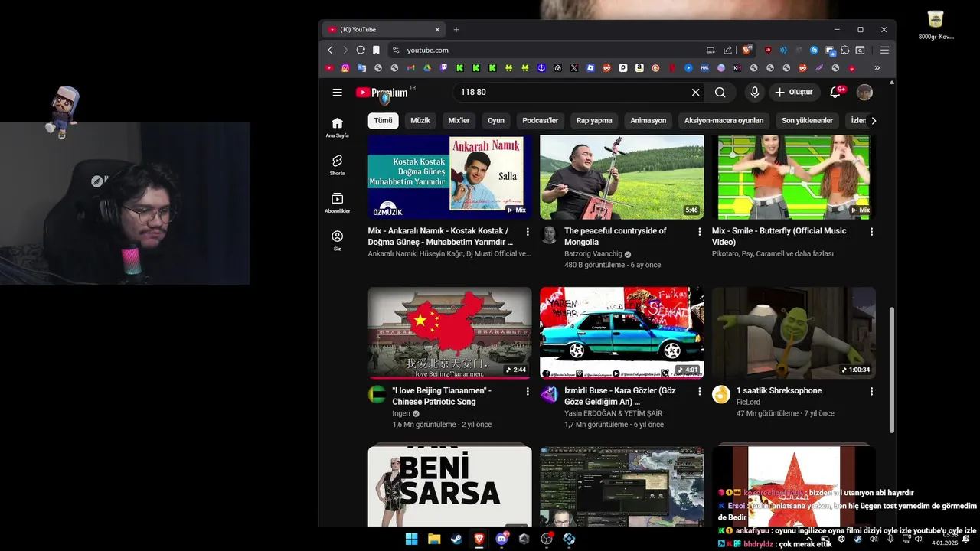Select the Son yüklenenler chip

pyautogui.click(x=807, y=120)
